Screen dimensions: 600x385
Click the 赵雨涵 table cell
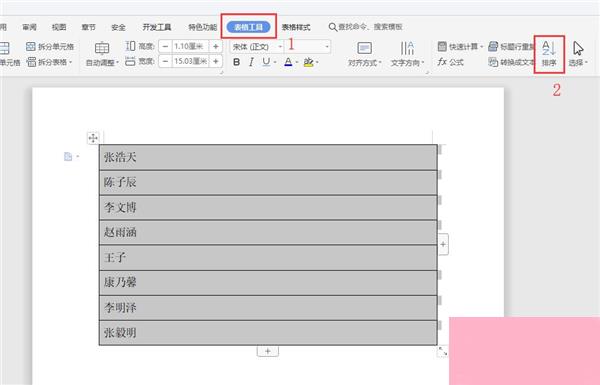(x=268, y=232)
